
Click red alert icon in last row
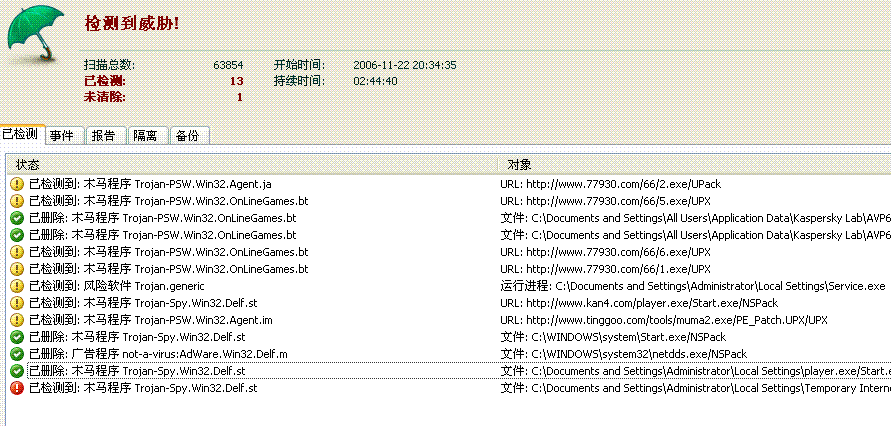click(17, 389)
